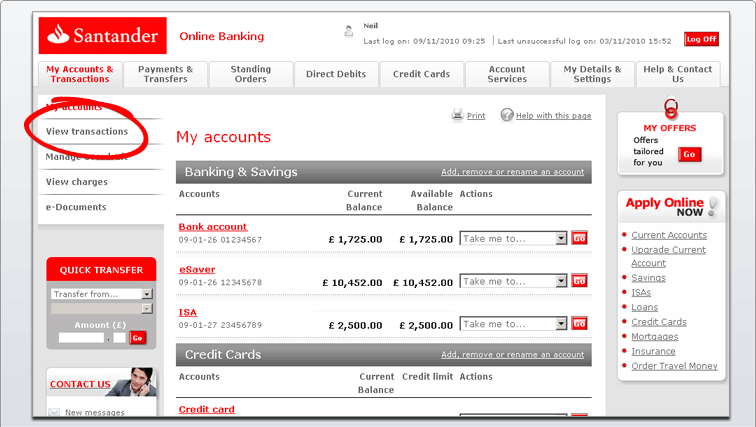Image resolution: width=756 pixels, height=427 pixels.
Task: Click the Apply Online Now banner
Action: [x=671, y=207]
